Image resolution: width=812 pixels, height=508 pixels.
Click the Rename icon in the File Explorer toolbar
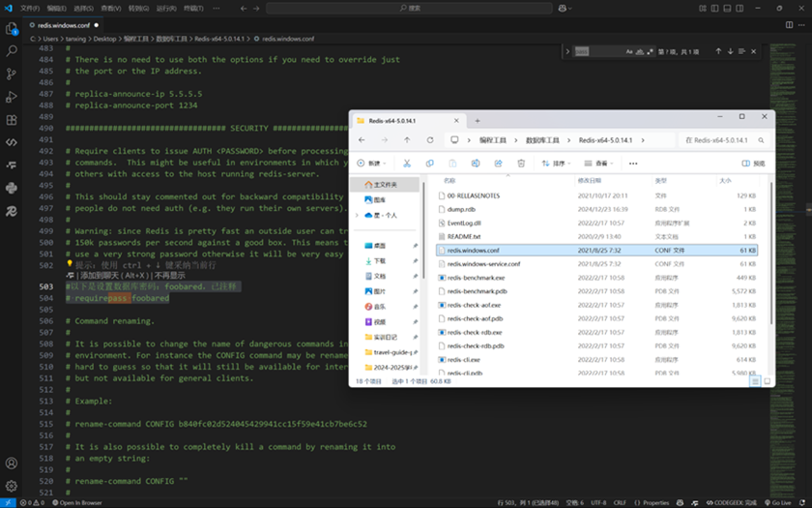pos(476,164)
